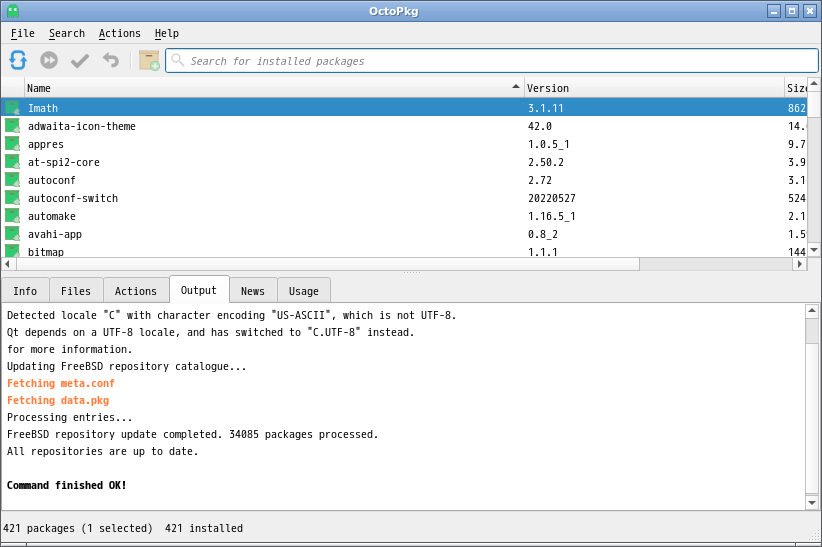822x547 pixels.
Task: Open the Usage tab
Action: tap(304, 291)
